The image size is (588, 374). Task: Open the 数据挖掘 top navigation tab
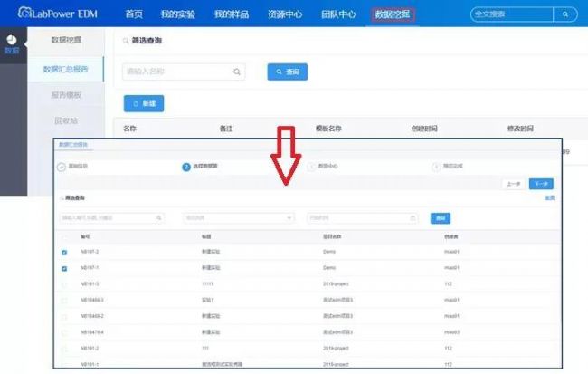tap(392, 14)
